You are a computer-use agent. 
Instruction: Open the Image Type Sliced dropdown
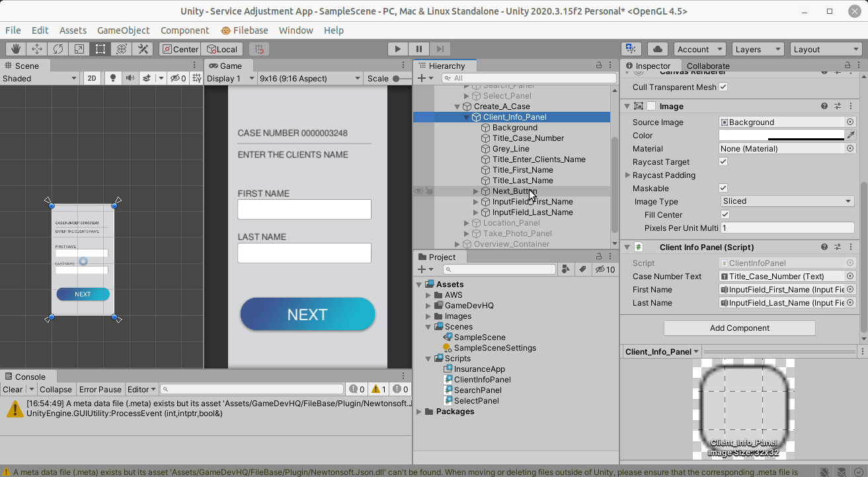(787, 201)
